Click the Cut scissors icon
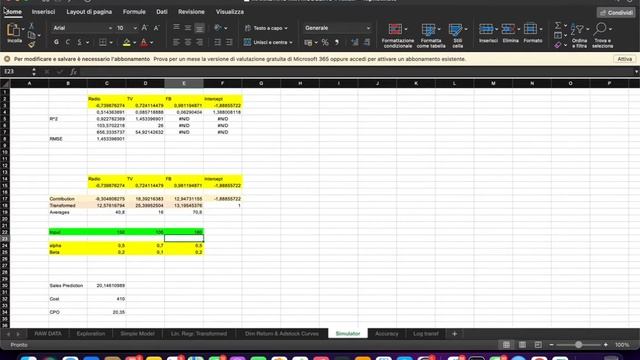The image size is (640, 360). 31,27
